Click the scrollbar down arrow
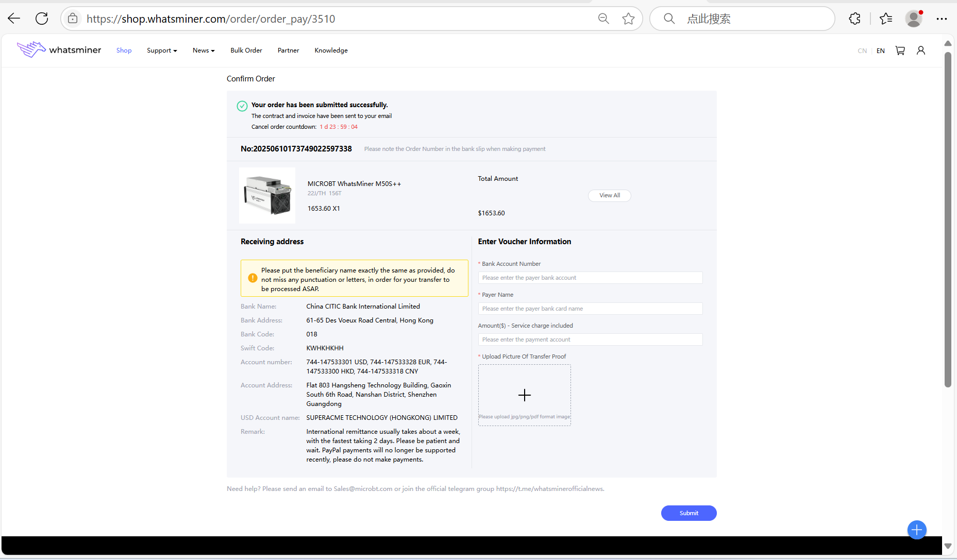 pyautogui.click(x=948, y=546)
